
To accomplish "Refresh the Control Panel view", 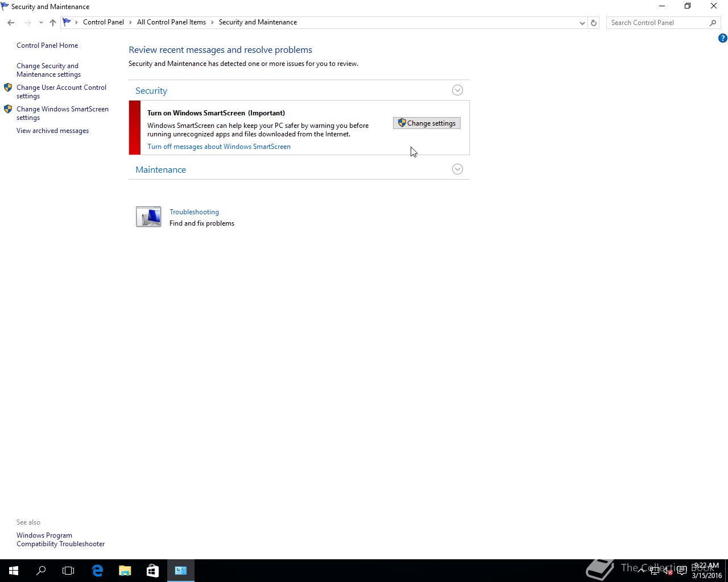I will pyautogui.click(x=594, y=23).
